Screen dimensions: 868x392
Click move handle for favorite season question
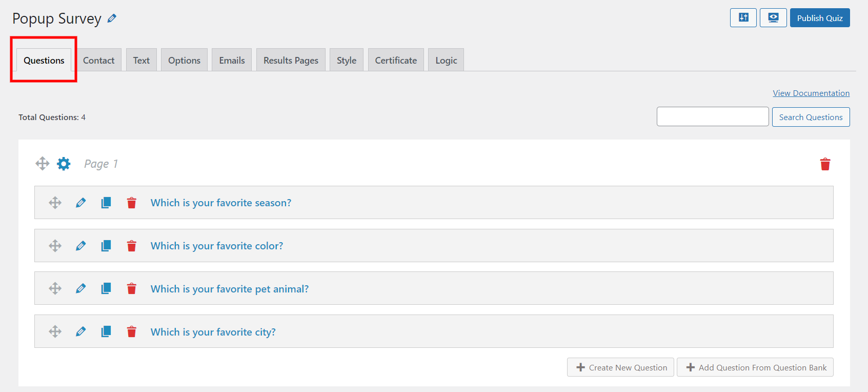(55, 203)
